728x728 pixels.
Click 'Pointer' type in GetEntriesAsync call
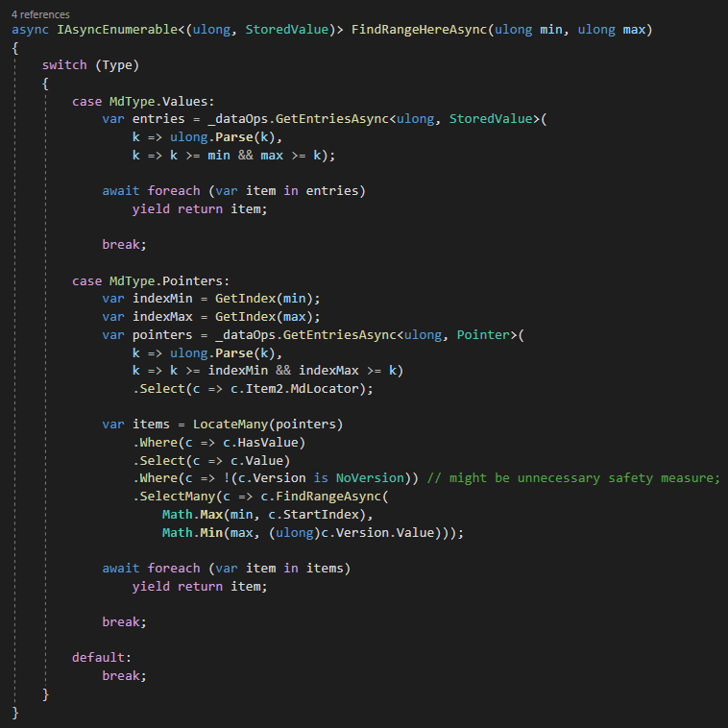[x=483, y=335]
